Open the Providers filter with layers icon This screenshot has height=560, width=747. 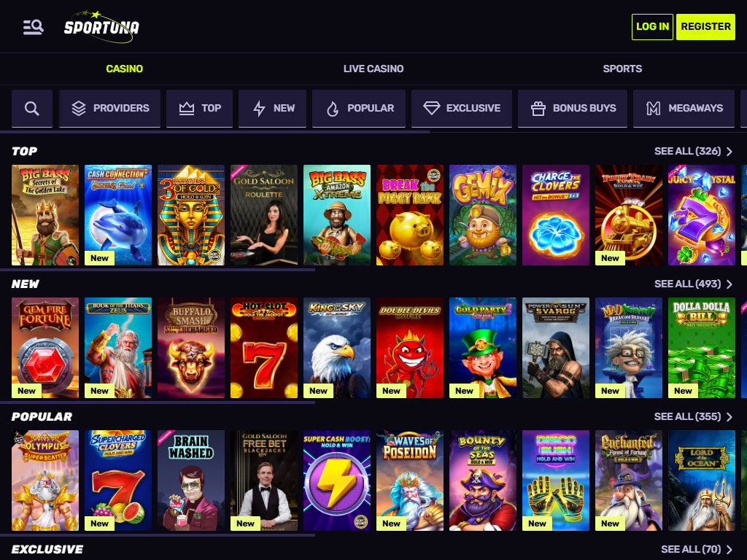(109, 109)
